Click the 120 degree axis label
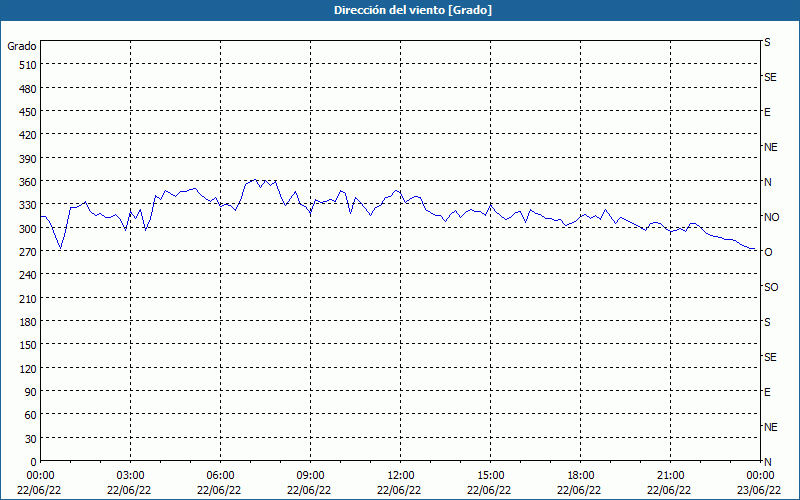Screen dimensions: 800x500 (x=28, y=368)
